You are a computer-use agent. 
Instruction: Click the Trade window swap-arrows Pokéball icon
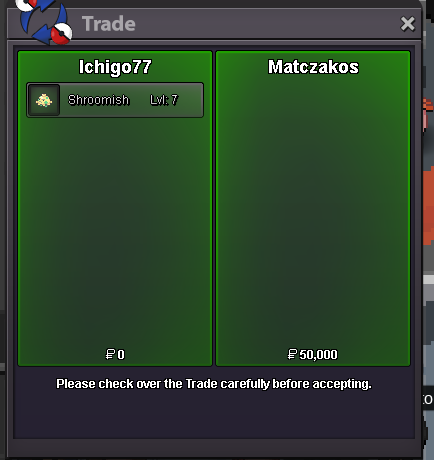(x=44, y=21)
